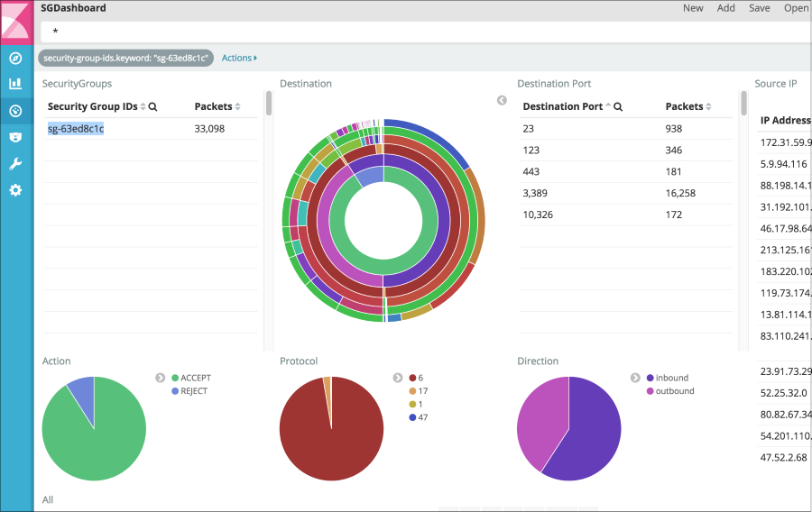Image resolution: width=812 pixels, height=512 pixels.
Task: Search Security Group IDs magnifier icon
Action: [x=152, y=106]
